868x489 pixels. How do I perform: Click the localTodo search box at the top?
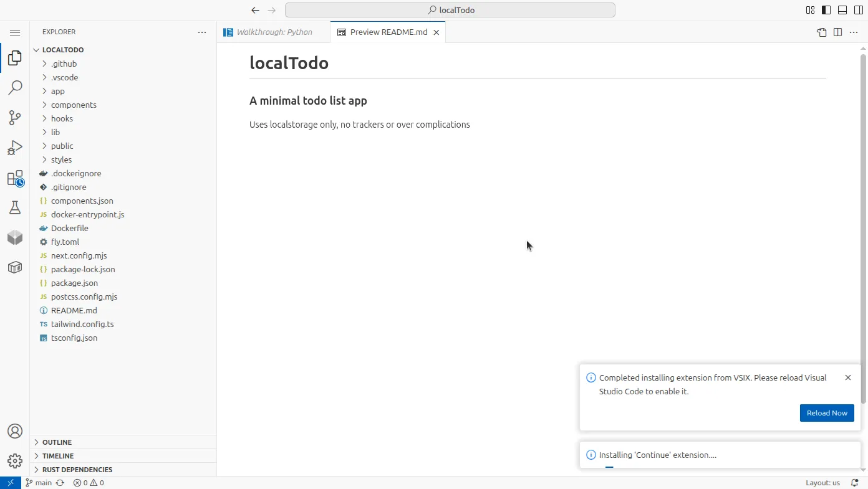[x=450, y=10]
